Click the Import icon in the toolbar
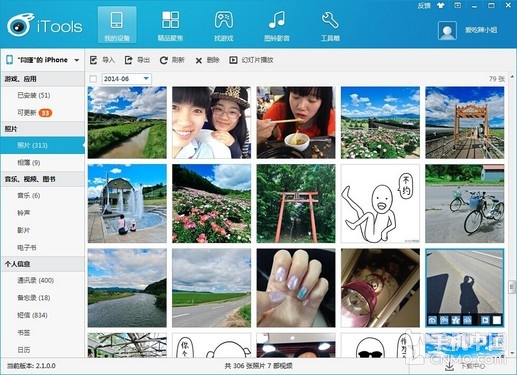This screenshot has height=375, width=517. [x=93, y=60]
